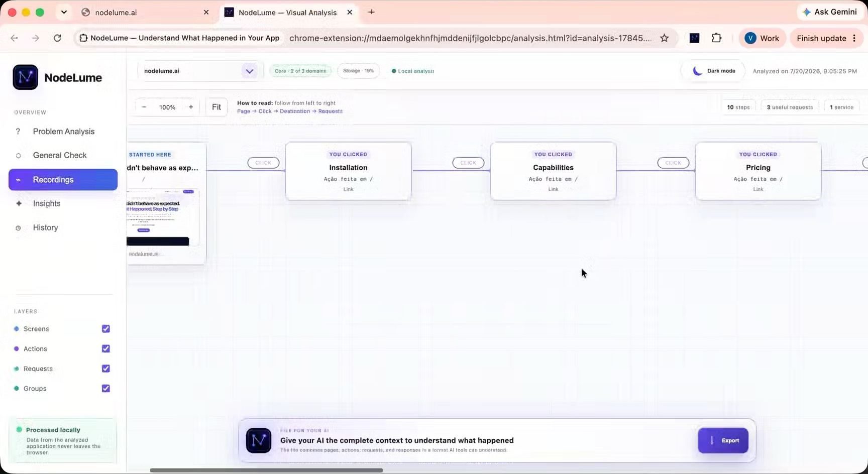Open the tab search dropdown arrow
Image resolution: width=868 pixels, height=474 pixels.
tap(64, 12)
